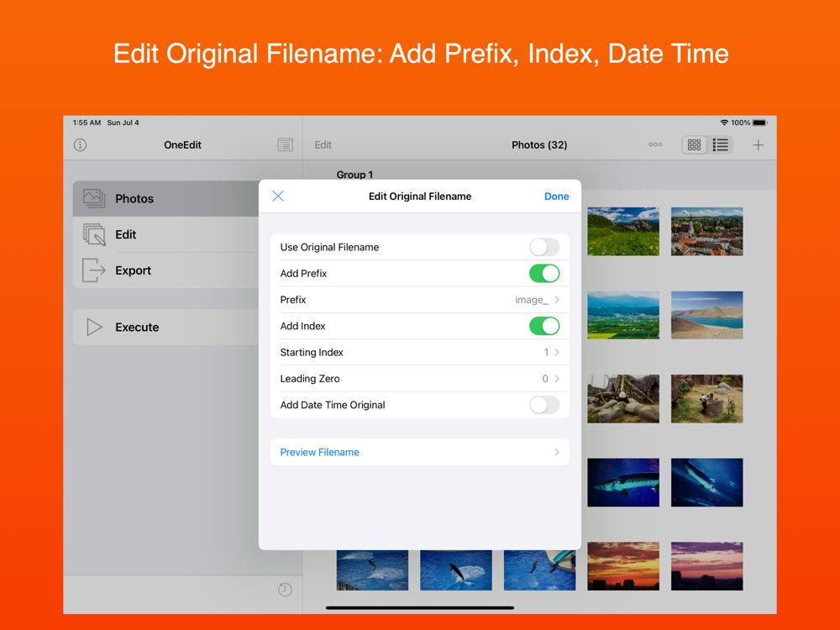Select the green meadow hillside photo
840x630 pixels.
(623, 232)
